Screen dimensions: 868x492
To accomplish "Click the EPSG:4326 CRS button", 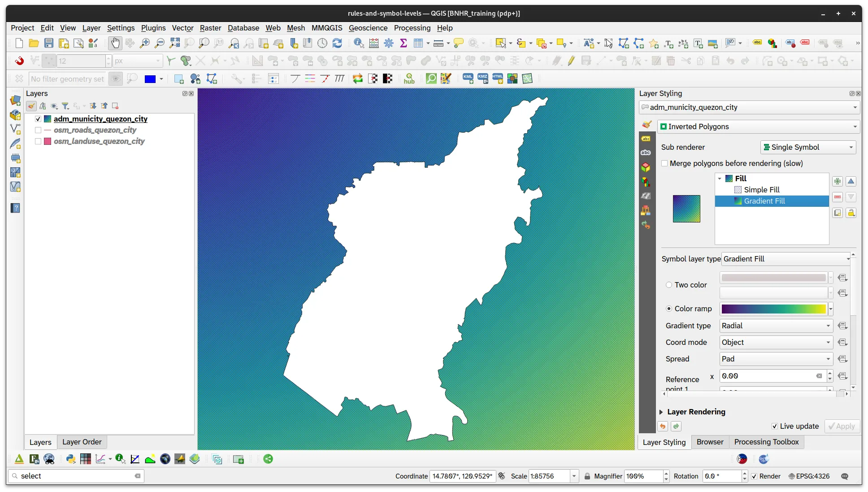I will coord(809,476).
